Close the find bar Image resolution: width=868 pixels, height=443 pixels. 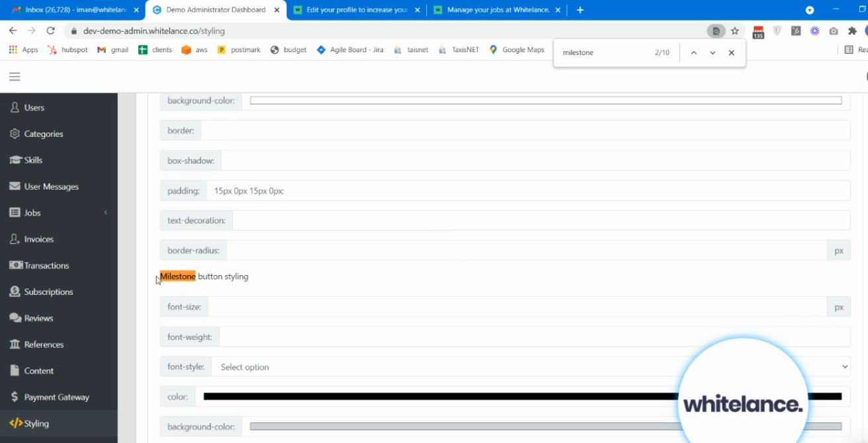(731, 53)
